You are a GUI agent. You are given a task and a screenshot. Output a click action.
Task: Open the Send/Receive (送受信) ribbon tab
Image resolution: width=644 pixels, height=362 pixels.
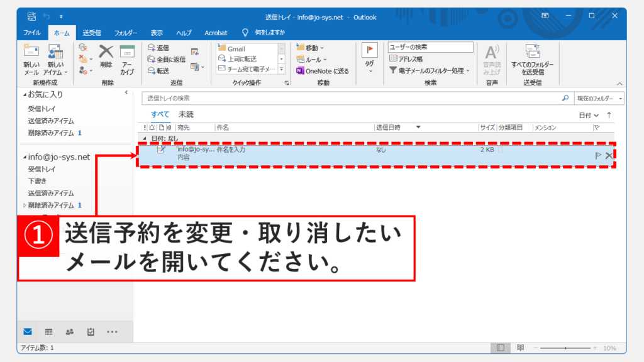coord(93,33)
